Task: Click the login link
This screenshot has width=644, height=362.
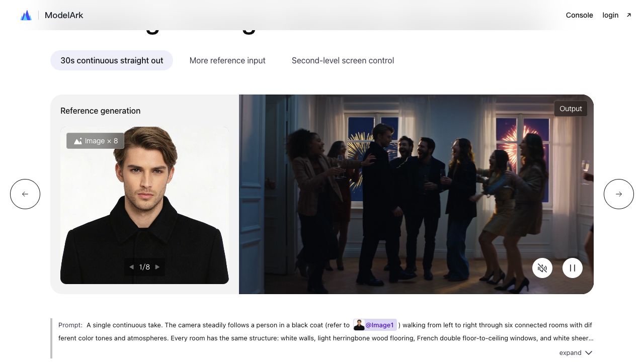Action: (x=610, y=15)
